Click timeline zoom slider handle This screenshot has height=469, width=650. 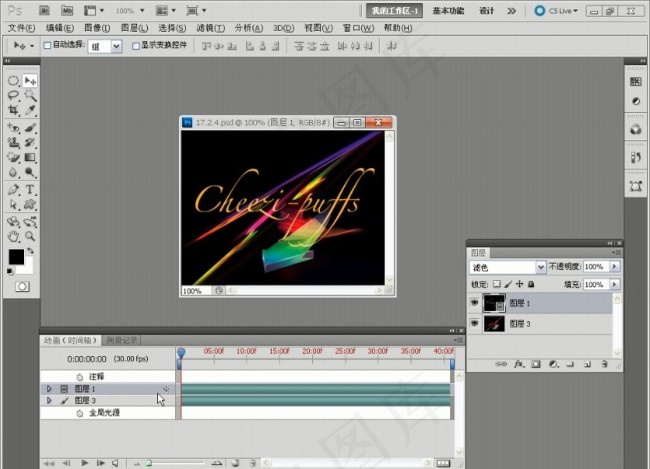pyautogui.click(x=148, y=463)
